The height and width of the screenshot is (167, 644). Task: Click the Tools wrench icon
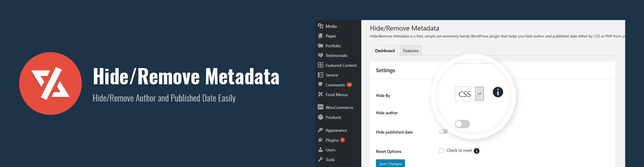pos(320,159)
